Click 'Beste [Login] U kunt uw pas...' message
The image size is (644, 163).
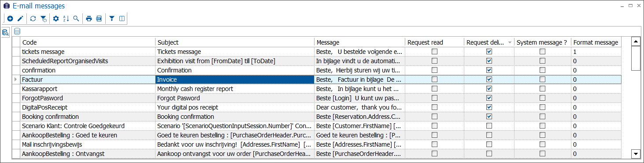pos(359,98)
